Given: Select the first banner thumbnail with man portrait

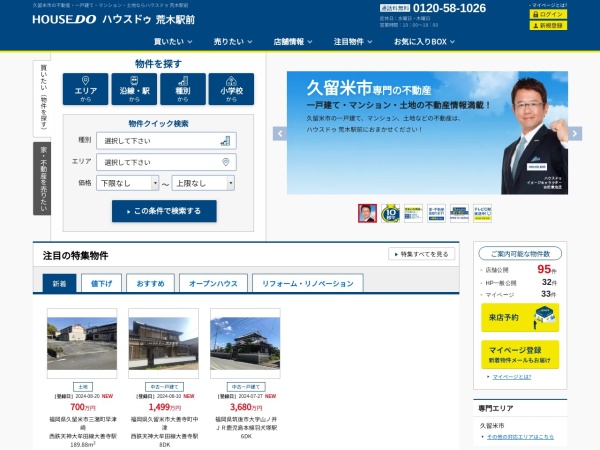Looking at the screenshot, I should click(367, 213).
